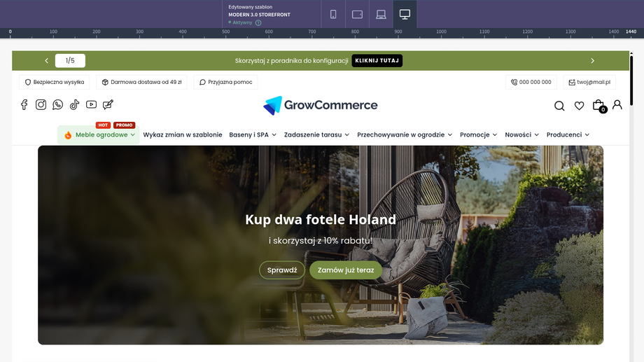Open the shopping cart icon
Image resolution: width=644 pixels, height=362 pixels.
pyautogui.click(x=598, y=106)
